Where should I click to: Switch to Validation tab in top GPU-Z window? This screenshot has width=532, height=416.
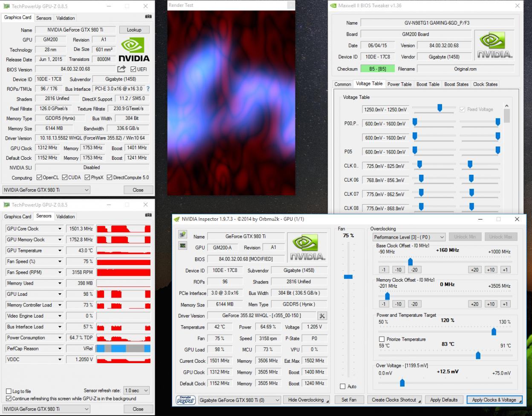click(65, 18)
